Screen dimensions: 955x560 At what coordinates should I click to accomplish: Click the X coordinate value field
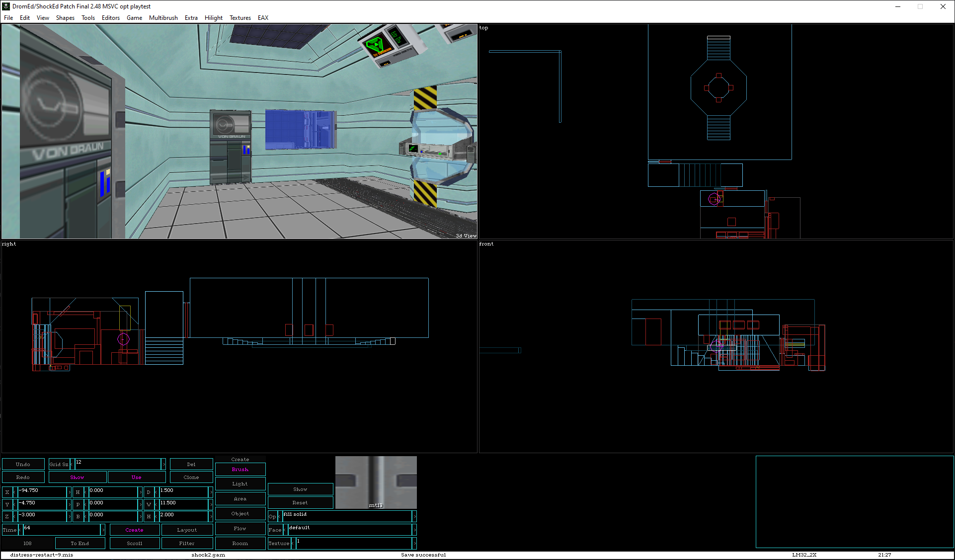[x=42, y=492]
